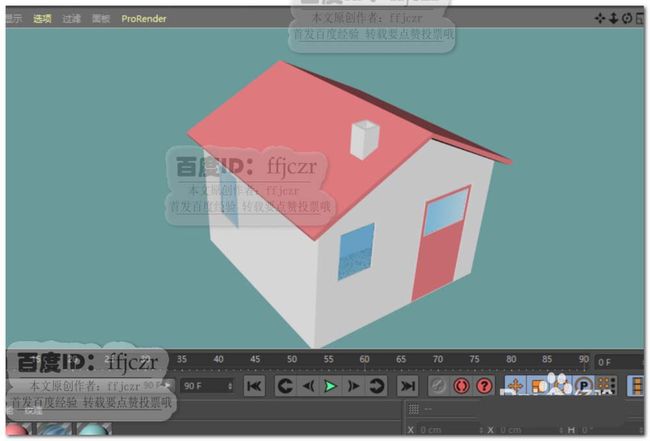Select the cyan material thumbnail
Screen dimensions: 650x441
[94, 429]
